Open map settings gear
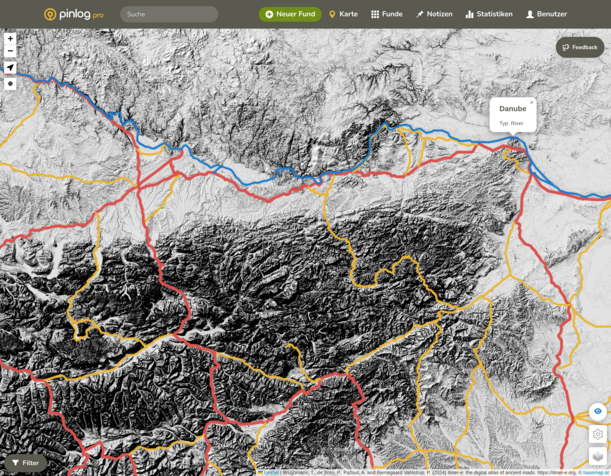Viewport: 611px width, 476px height. pyautogui.click(x=597, y=434)
